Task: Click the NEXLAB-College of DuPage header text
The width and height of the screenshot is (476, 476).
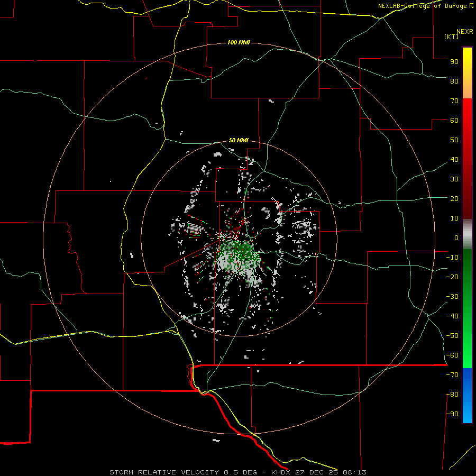Action: tap(422, 6)
